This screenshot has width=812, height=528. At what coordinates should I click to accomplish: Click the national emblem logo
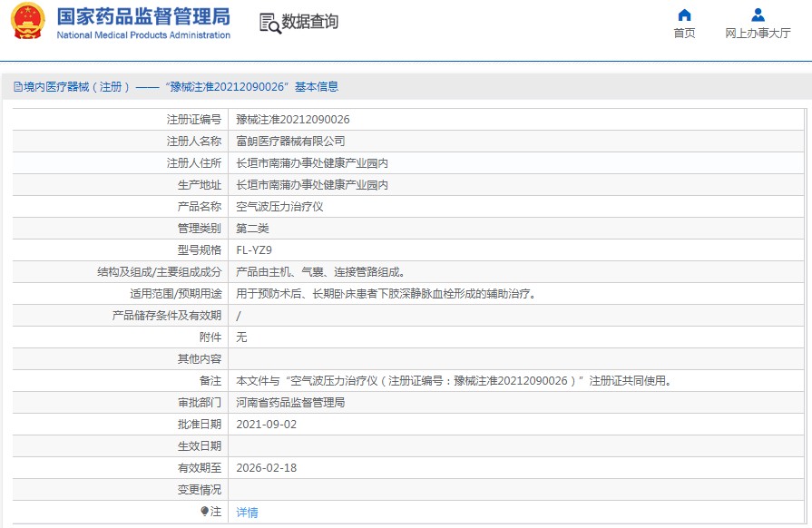click(x=27, y=22)
